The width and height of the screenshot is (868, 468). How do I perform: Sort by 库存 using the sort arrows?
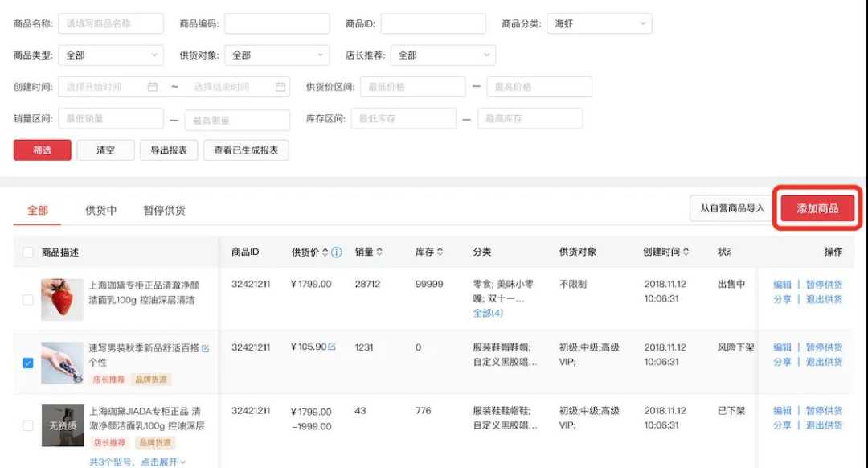[440, 252]
